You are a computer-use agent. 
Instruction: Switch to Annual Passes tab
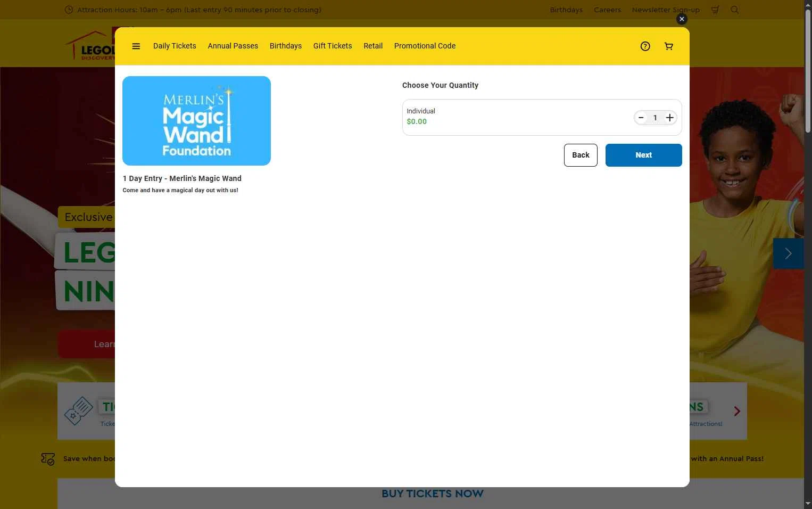[x=233, y=46]
